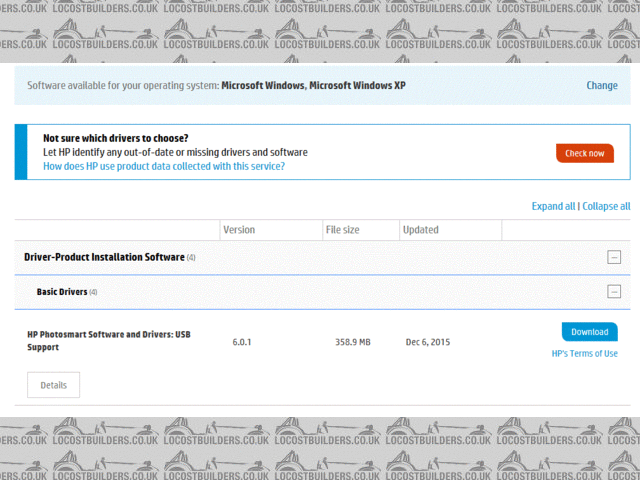Screen dimensions: 640x480
Task: Toggle the Basic Drivers subsection heading
Action: [62, 292]
